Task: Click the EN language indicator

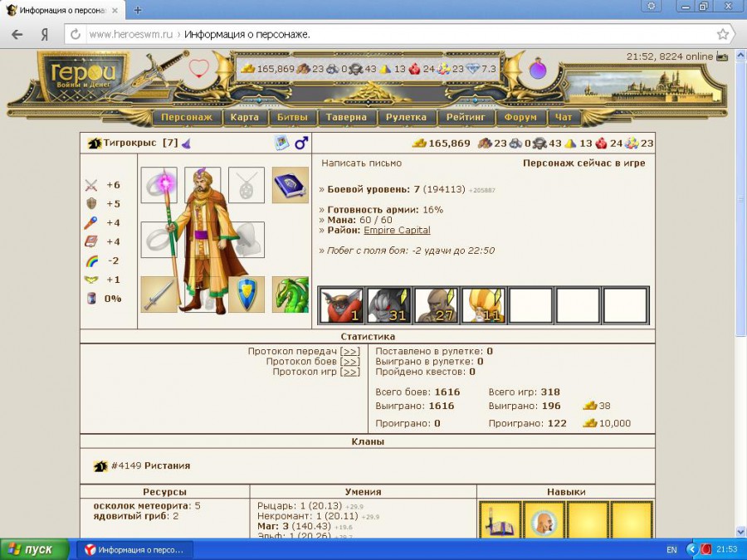Action: pyautogui.click(x=671, y=550)
